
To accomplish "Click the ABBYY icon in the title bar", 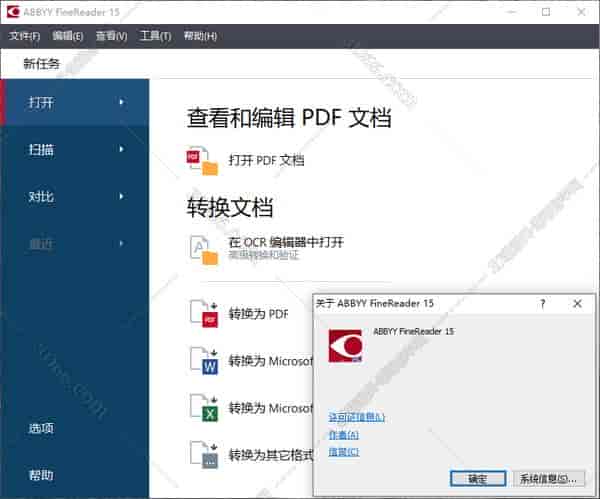I will (13, 12).
